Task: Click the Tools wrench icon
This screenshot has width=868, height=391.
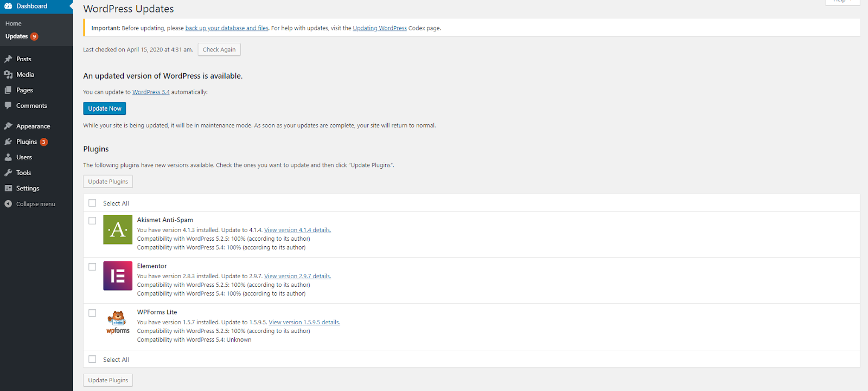Action: click(8, 173)
